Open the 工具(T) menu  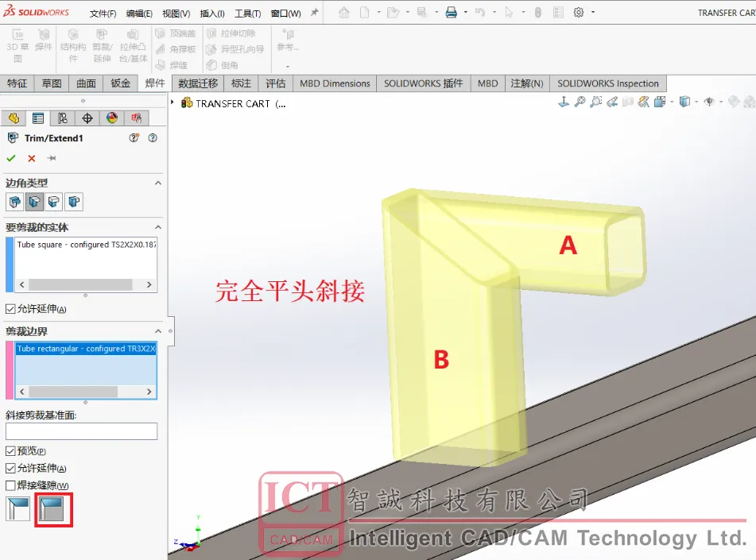pos(247,14)
